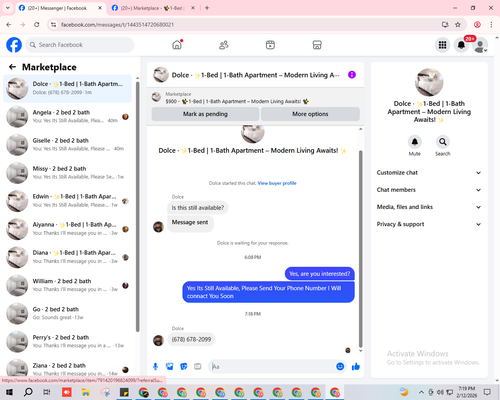Expand the Customize chat section

[x=429, y=173]
